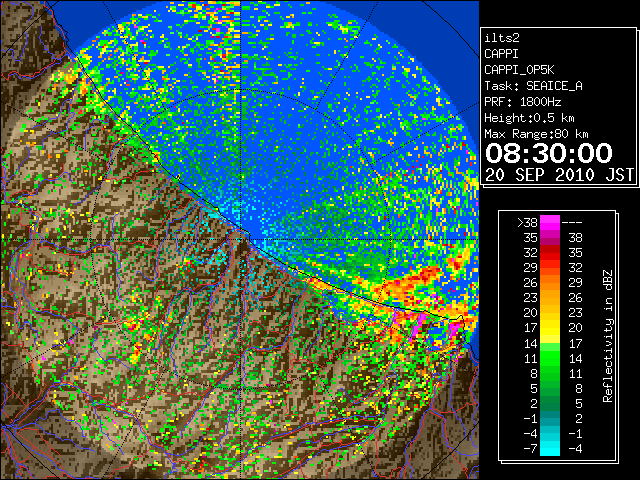Click the 'CAPPI_0P5K' product name
This screenshot has height=480, width=640.
519,70
